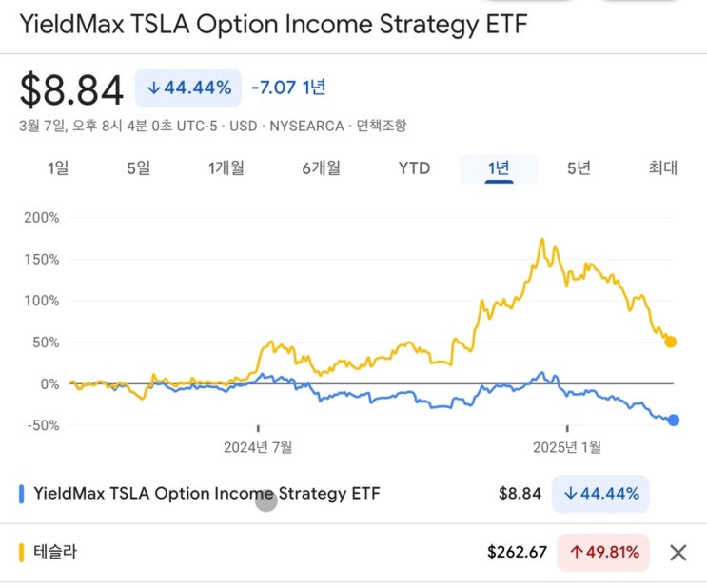The image size is (707, 588).
Task: Select the 1일 time range tab
Action: pyautogui.click(x=58, y=168)
